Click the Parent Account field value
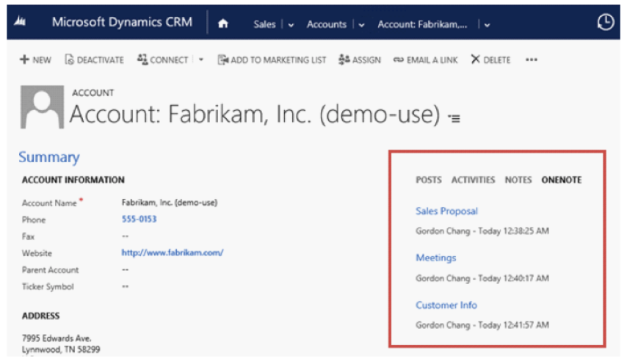The height and width of the screenshot is (364, 627). 125,270
